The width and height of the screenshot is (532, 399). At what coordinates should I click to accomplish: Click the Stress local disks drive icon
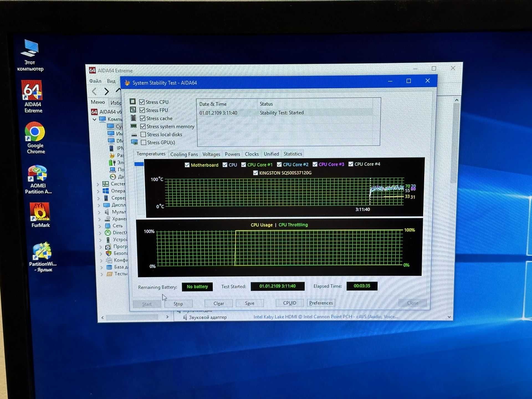(134, 135)
